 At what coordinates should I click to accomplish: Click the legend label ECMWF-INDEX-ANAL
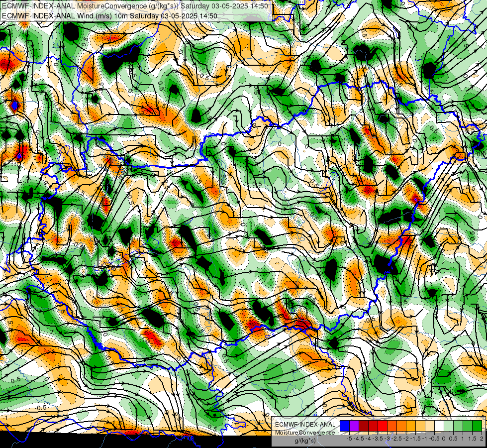(x=305, y=425)
